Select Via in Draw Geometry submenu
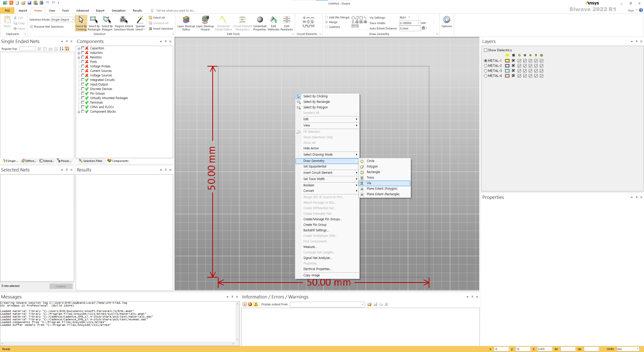Image resolution: width=644 pixels, height=352 pixels. point(385,183)
